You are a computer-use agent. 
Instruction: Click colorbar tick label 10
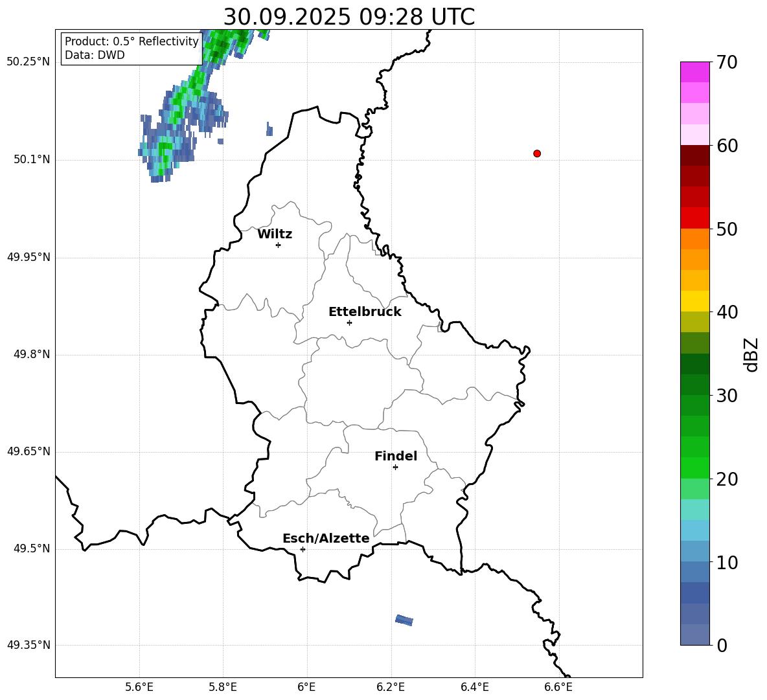pyautogui.click(x=727, y=562)
